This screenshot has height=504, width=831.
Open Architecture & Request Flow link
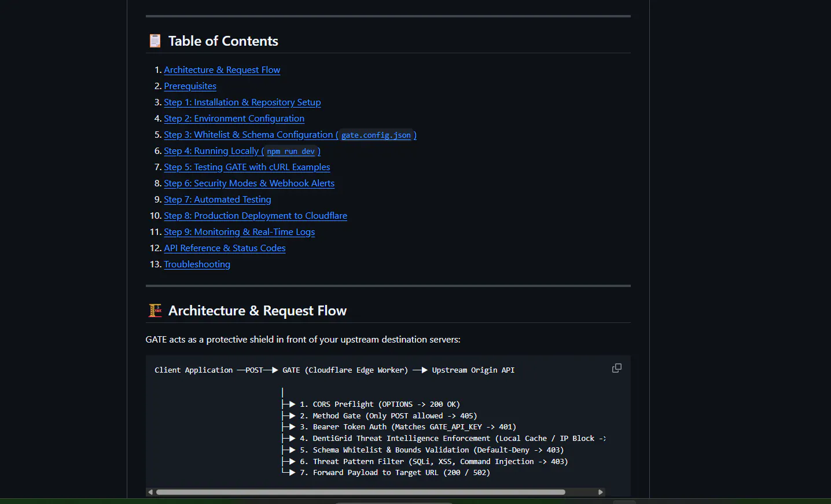tap(222, 69)
